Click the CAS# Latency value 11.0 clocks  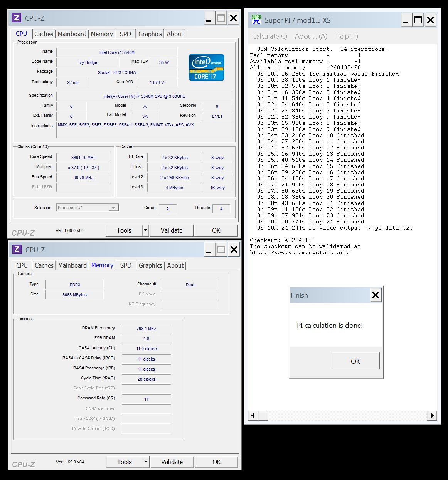[x=146, y=349]
